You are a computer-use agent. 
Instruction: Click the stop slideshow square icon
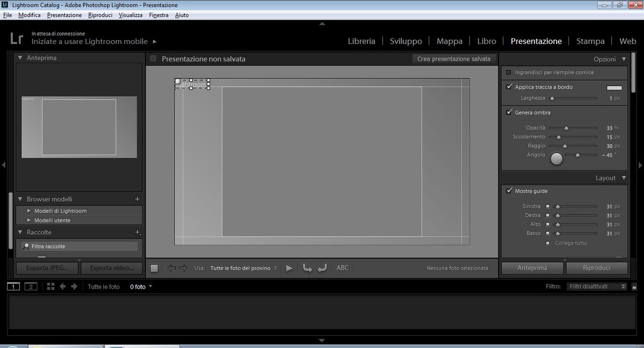[154, 268]
